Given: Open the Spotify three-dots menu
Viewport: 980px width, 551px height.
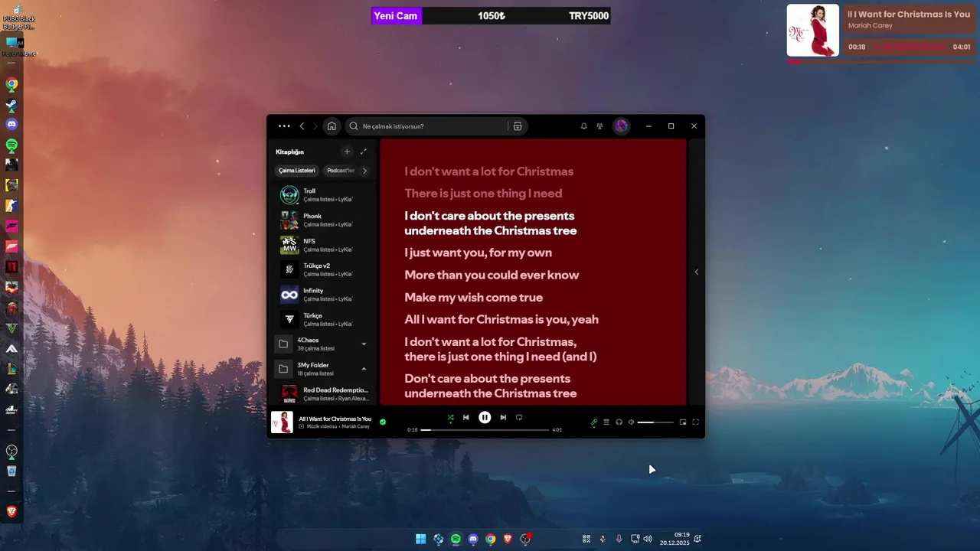Looking at the screenshot, I should [x=284, y=126].
